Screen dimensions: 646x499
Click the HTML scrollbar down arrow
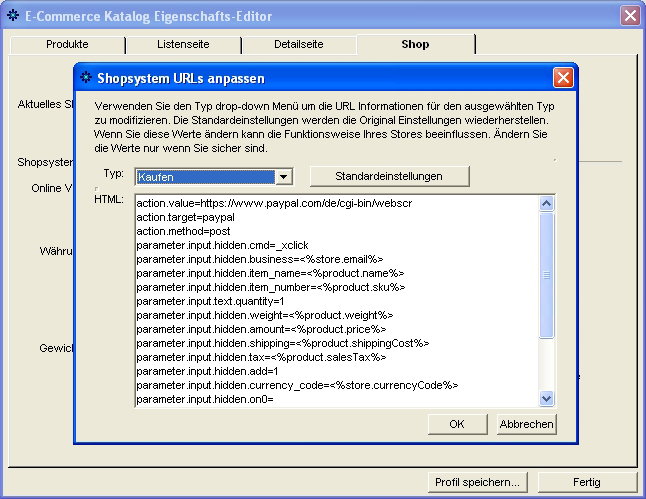pos(546,398)
